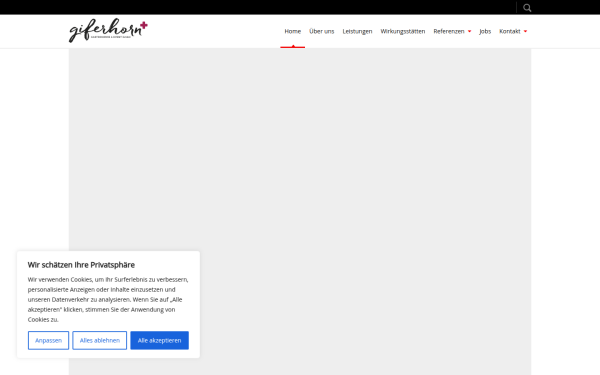Viewport: 600px width, 375px height.
Task: Go to Über uns page
Action: [x=321, y=31]
